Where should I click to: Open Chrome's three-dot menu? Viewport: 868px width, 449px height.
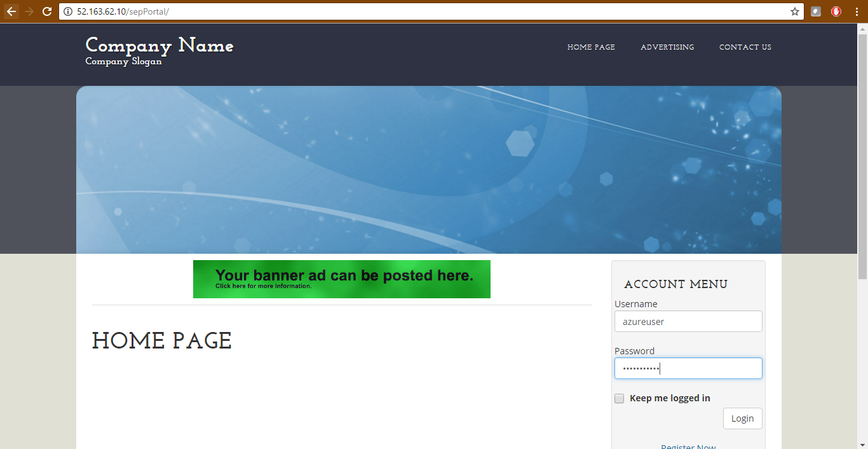[x=857, y=11]
